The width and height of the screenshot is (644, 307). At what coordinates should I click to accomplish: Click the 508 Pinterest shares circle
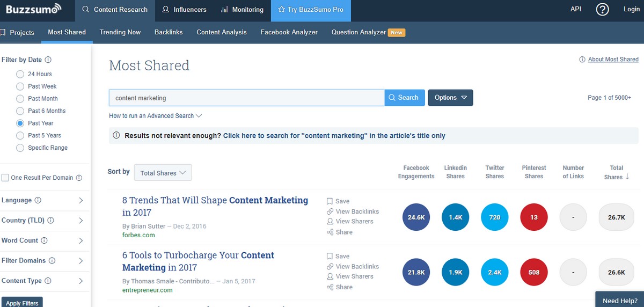pyautogui.click(x=534, y=273)
